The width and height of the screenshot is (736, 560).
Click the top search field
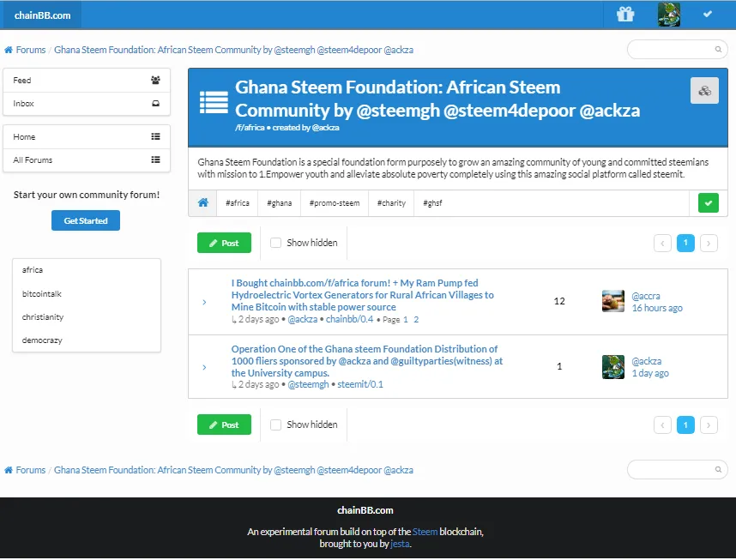tap(678, 49)
